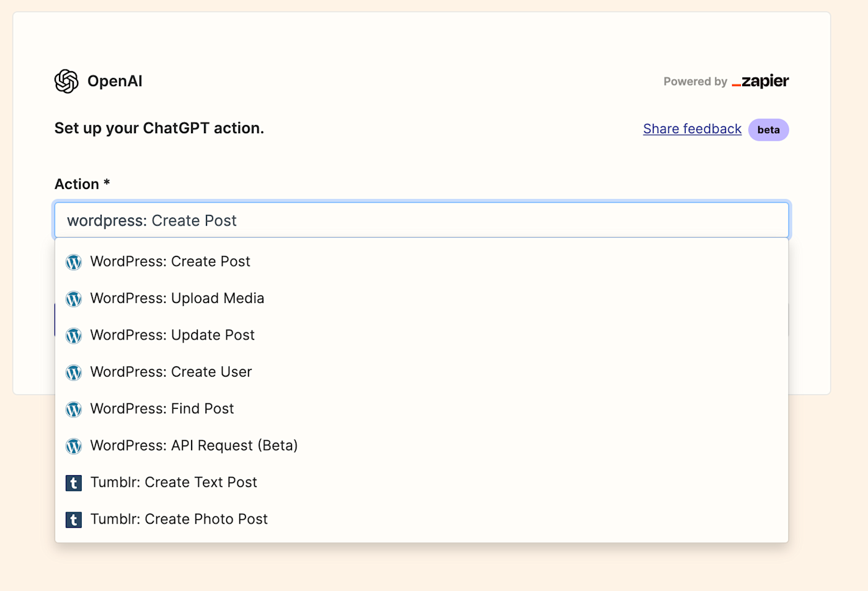Click Tumblr icon beside Create Text Post
The width and height of the screenshot is (868, 591).
click(x=74, y=483)
